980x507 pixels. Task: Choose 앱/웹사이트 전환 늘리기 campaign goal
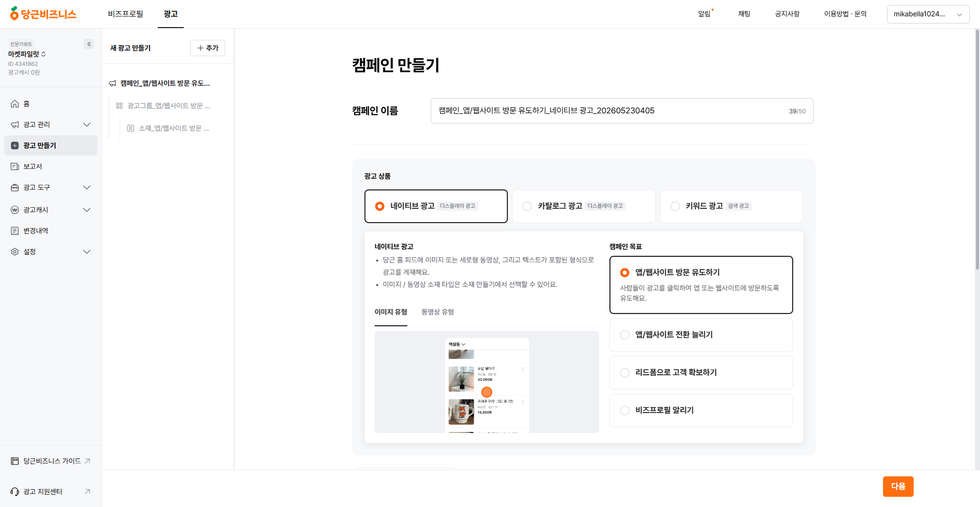coord(701,335)
